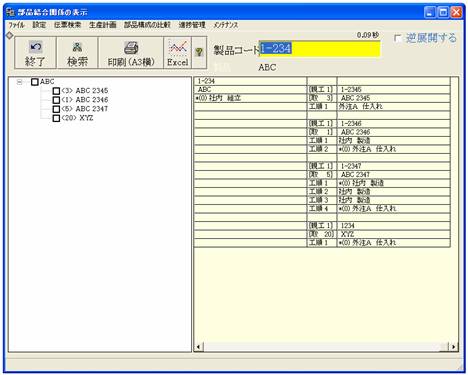Click the grid cell 社内 組立
Image resolution: width=468 pixels, height=375 pixels.
click(x=250, y=98)
